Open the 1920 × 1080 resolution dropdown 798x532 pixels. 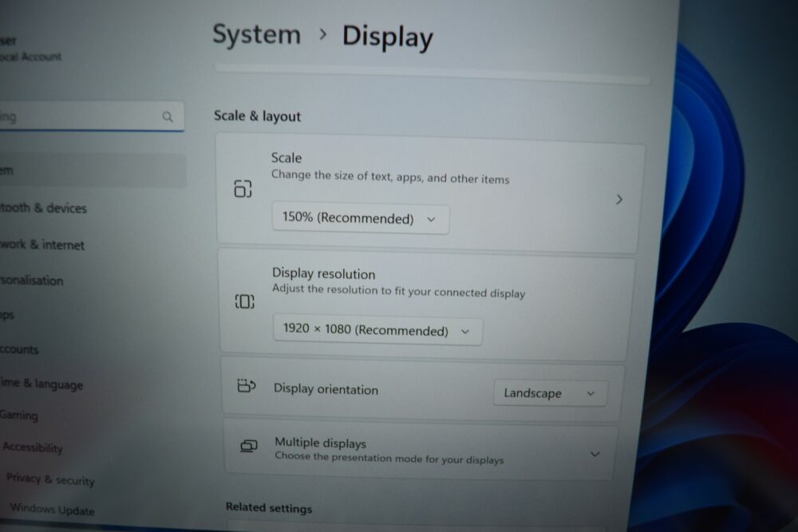[x=377, y=330]
